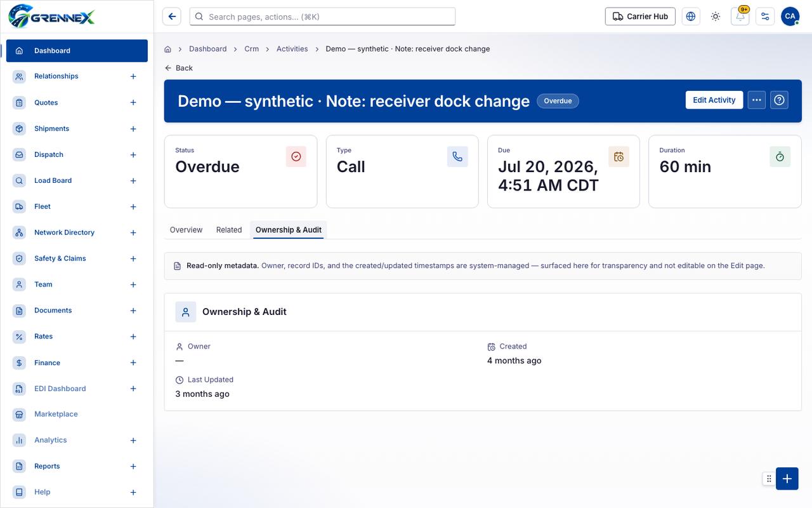Screen dimensions: 812x508
Task: Expand the Reports menu
Action: [x=133, y=466]
